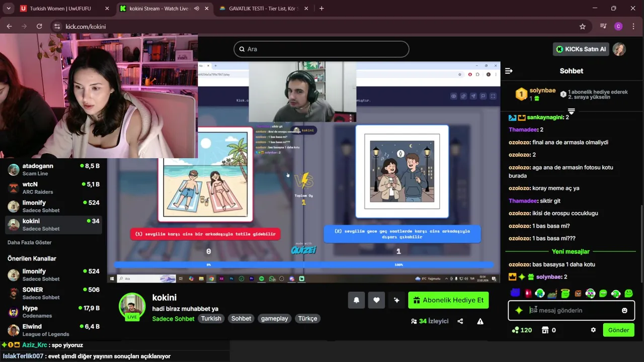Image resolution: width=644 pixels, height=362 pixels.
Task: Mute the kokini tab via its speaker icon
Action: click(x=196, y=9)
